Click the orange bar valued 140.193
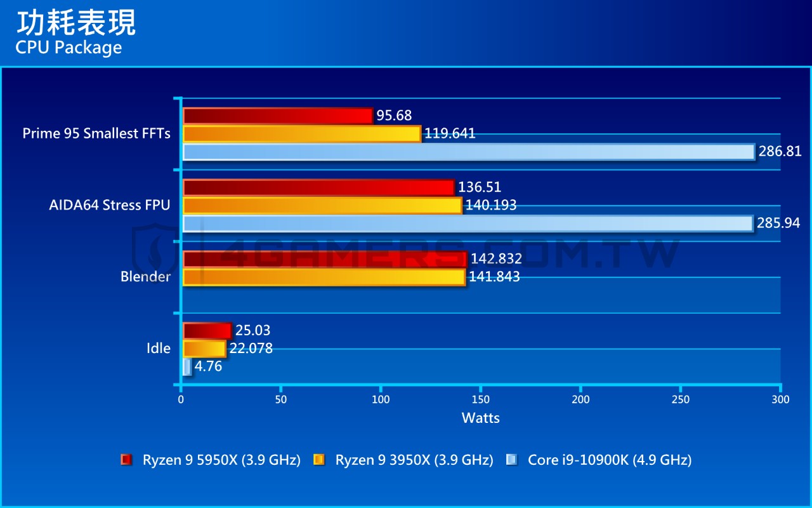 point(322,205)
